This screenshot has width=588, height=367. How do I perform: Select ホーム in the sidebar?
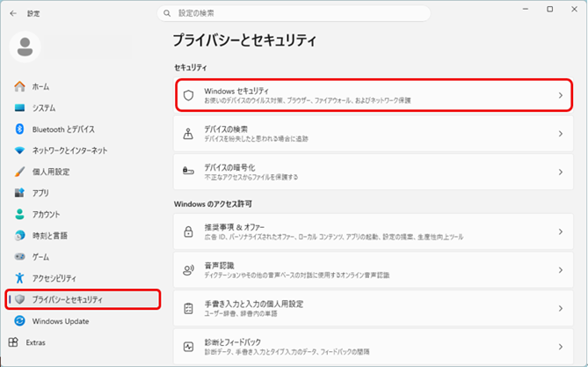[40, 86]
